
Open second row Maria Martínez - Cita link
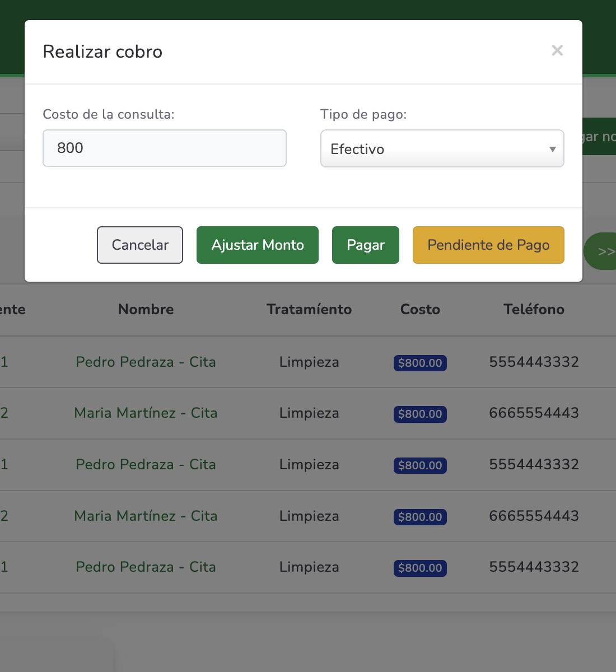click(x=146, y=413)
